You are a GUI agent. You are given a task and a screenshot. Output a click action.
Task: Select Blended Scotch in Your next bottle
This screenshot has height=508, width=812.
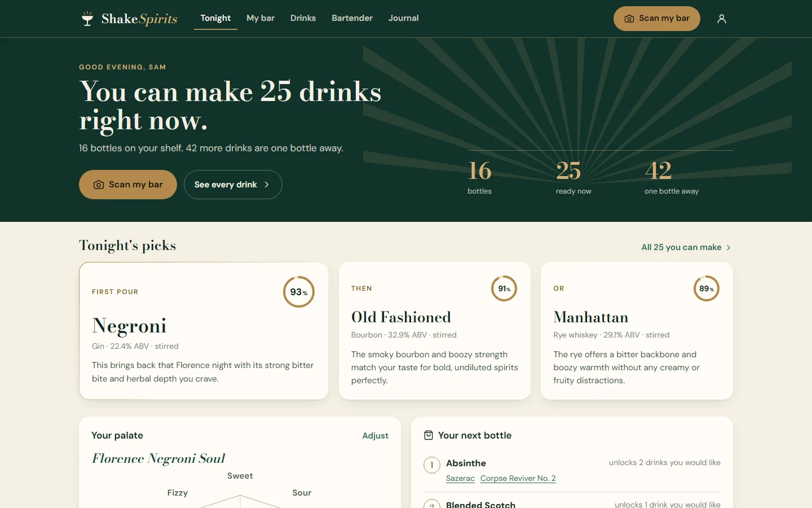tap(480, 504)
